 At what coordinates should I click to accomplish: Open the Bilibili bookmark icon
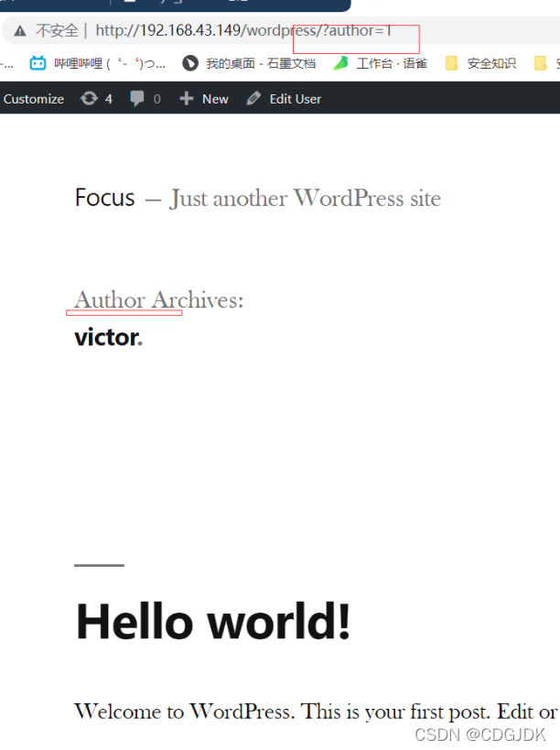pyautogui.click(x=38, y=63)
